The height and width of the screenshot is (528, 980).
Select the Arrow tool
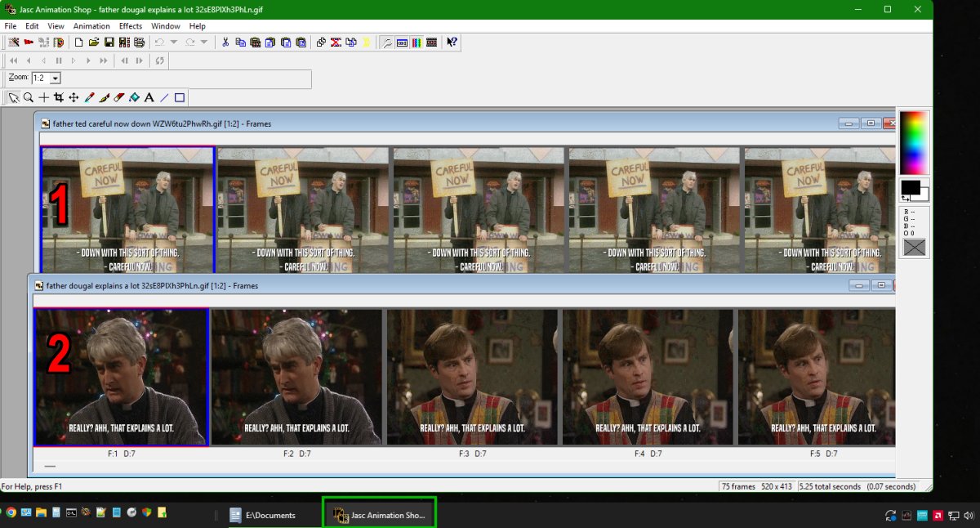[x=14, y=97]
